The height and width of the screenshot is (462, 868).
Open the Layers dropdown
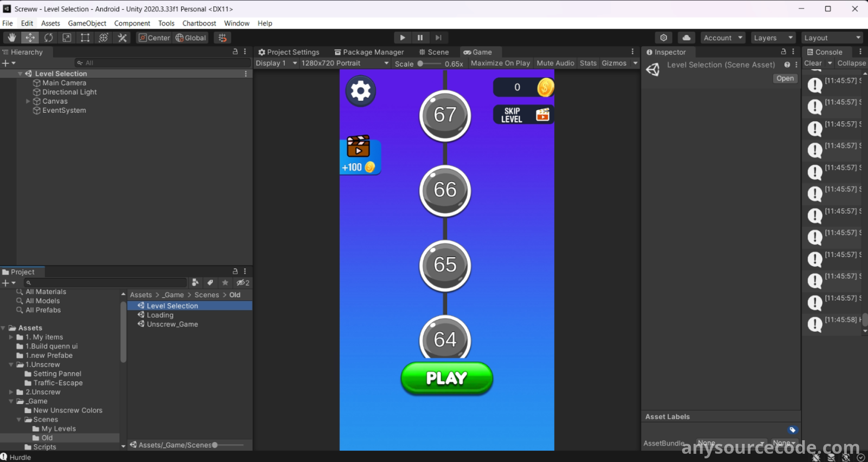click(773, 37)
